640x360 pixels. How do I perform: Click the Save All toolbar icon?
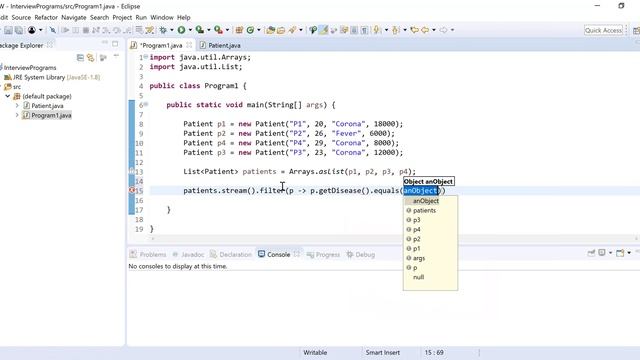click(19, 30)
